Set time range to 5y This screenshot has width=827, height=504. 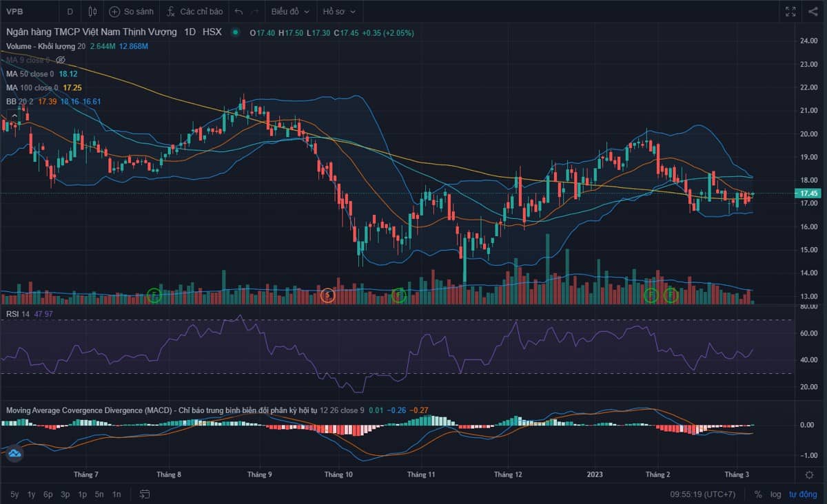[x=14, y=494]
